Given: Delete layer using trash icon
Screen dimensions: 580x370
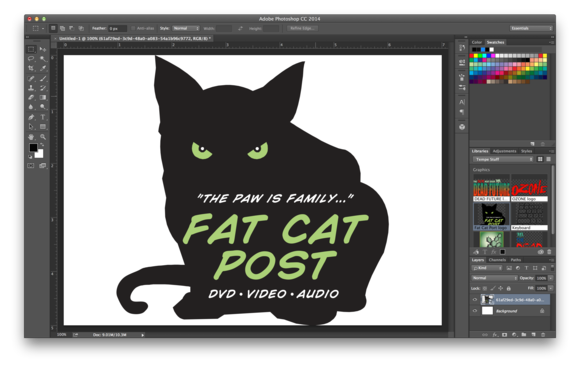Looking at the screenshot, I should [x=543, y=334].
